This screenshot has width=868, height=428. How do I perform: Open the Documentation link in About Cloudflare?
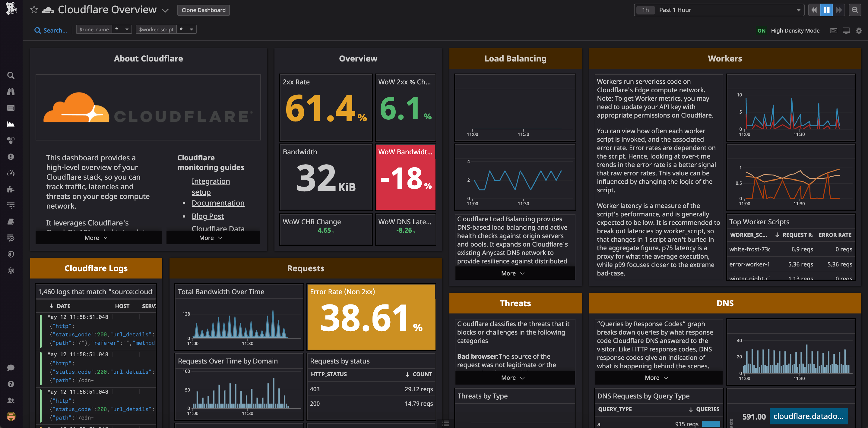coord(218,203)
